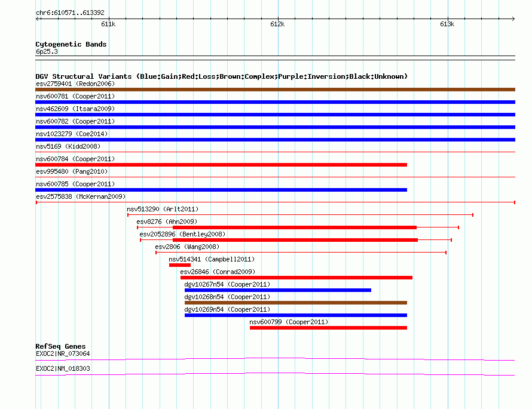Click the ruler's right arrow end
532x409 pixels.
pos(513,19)
